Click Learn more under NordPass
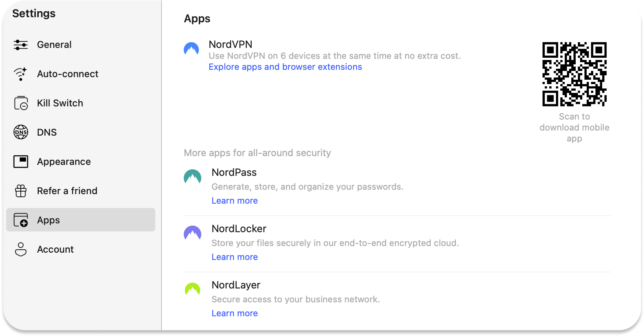 coord(235,201)
